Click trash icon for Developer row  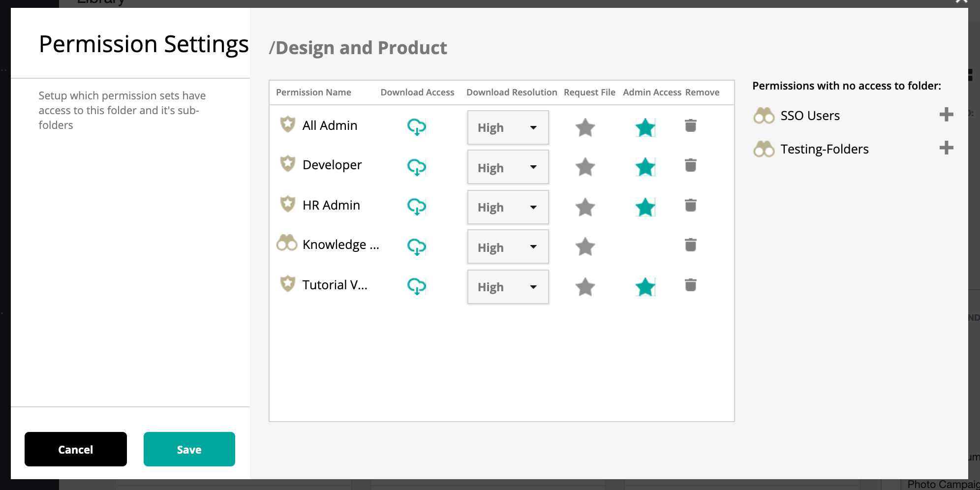click(690, 165)
